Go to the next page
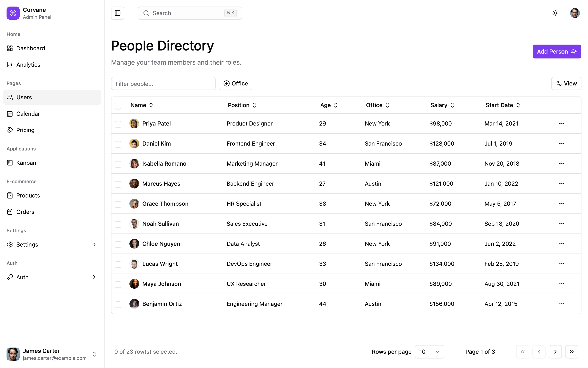 tap(555, 352)
